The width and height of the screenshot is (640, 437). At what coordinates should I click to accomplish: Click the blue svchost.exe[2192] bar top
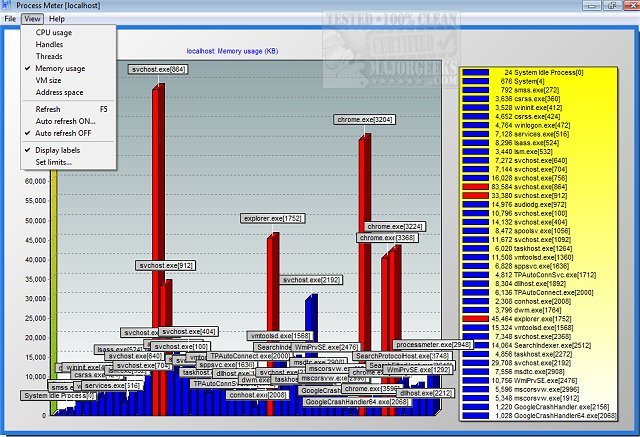click(312, 297)
